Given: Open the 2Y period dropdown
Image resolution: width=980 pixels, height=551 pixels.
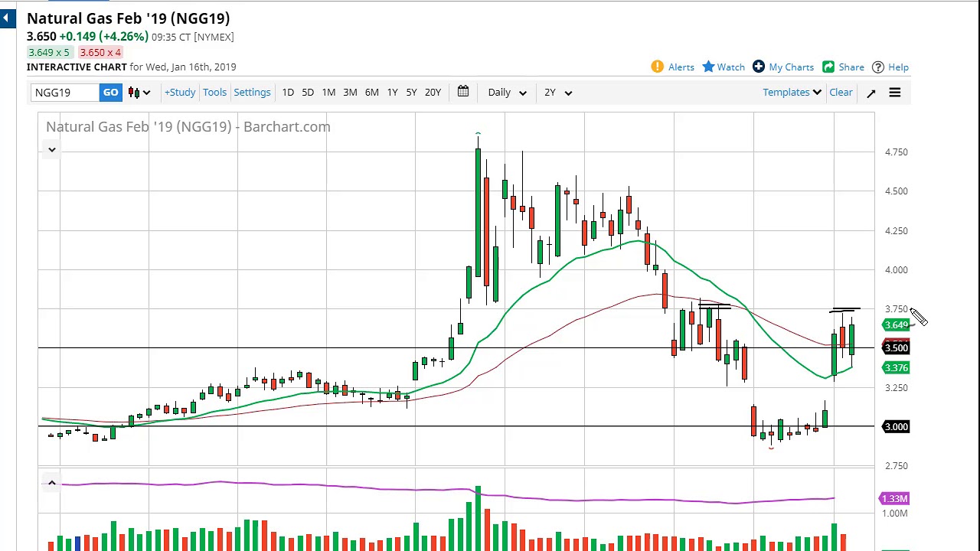Looking at the screenshot, I should pyautogui.click(x=558, y=93).
